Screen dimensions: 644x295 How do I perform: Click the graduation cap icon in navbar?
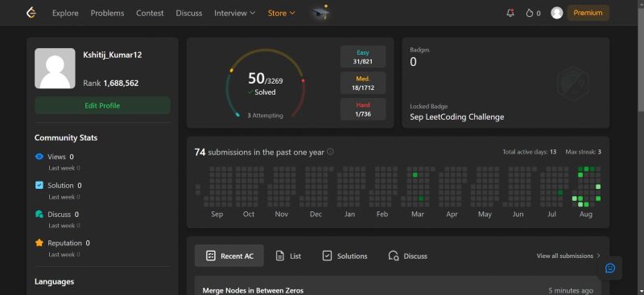pos(320,13)
